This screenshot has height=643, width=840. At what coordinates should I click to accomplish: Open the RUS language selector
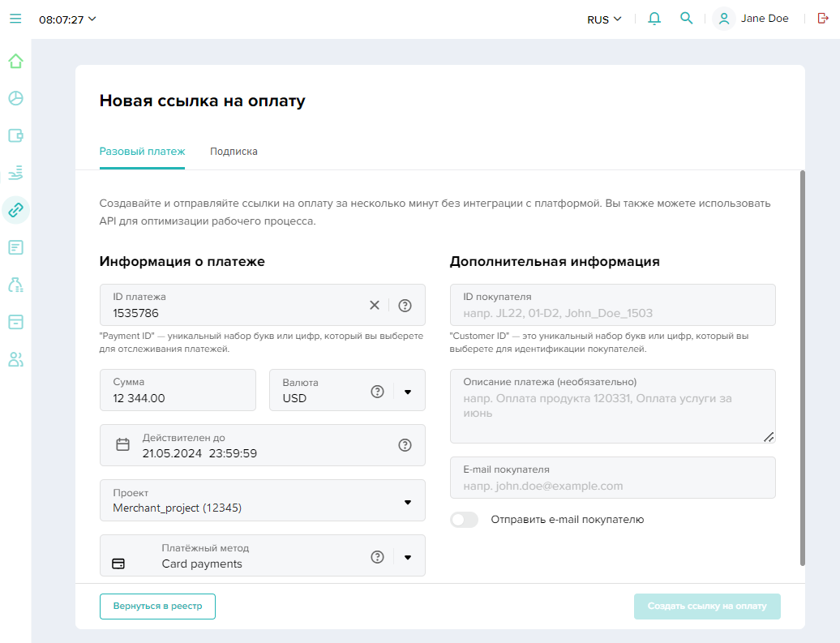(x=604, y=19)
